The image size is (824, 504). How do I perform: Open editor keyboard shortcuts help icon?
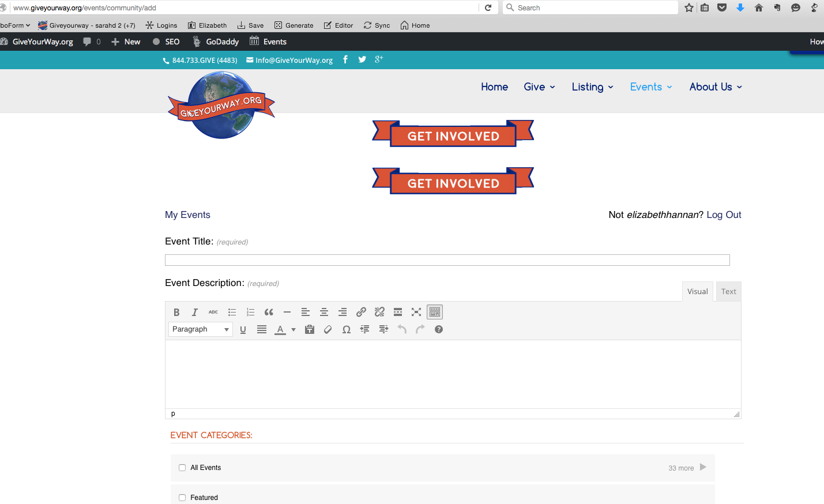click(x=439, y=329)
